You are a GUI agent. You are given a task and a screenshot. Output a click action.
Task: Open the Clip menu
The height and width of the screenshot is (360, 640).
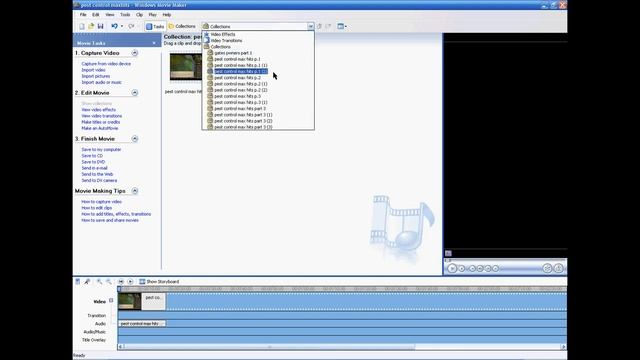point(139,15)
